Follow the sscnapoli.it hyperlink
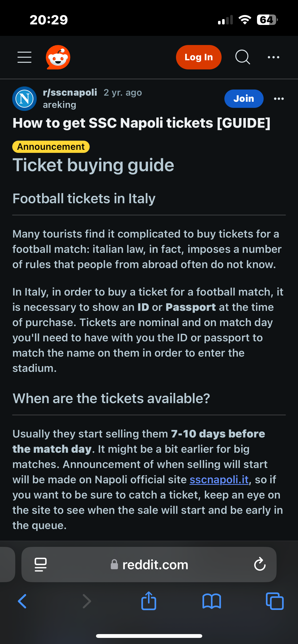 pyautogui.click(x=219, y=480)
